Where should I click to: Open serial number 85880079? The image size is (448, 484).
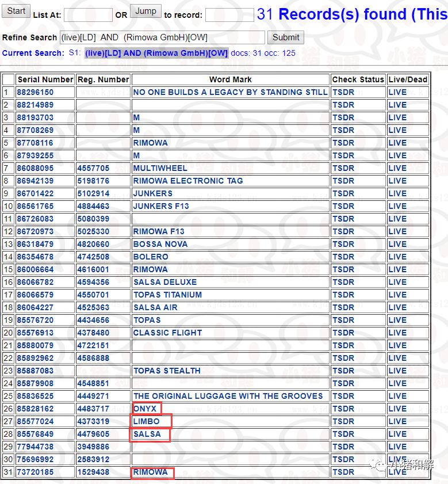35,345
